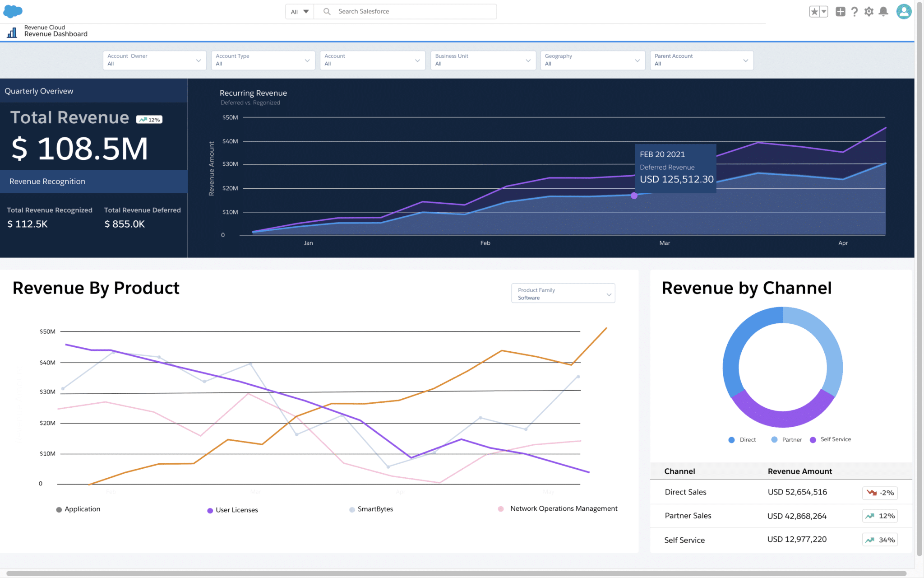Click the Revenue Recognition section header
Image resolution: width=924 pixels, height=578 pixels.
[x=94, y=181]
